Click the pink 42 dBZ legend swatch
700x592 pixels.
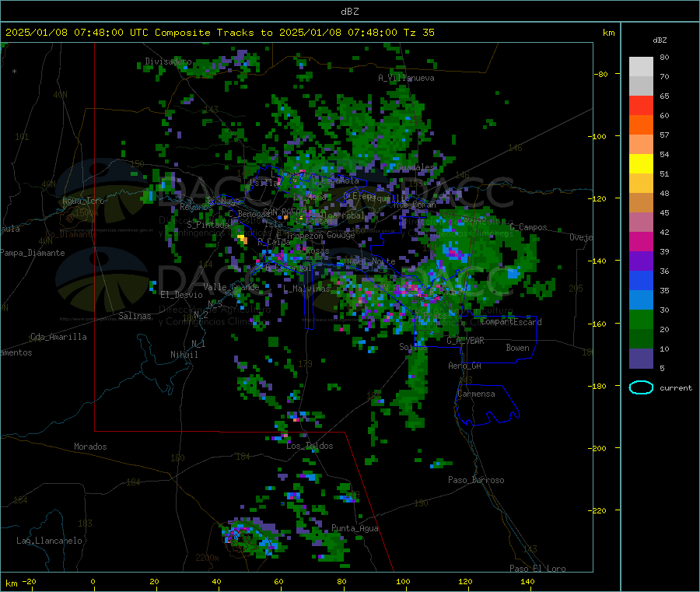(x=641, y=222)
